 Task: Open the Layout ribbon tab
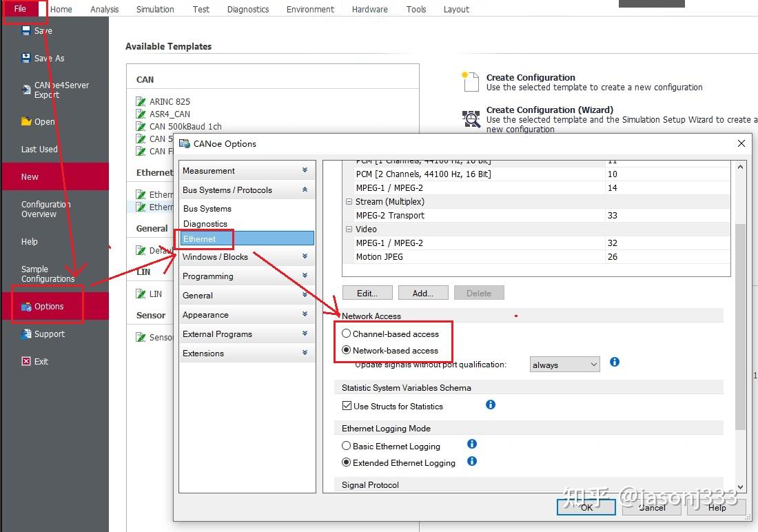click(x=456, y=9)
